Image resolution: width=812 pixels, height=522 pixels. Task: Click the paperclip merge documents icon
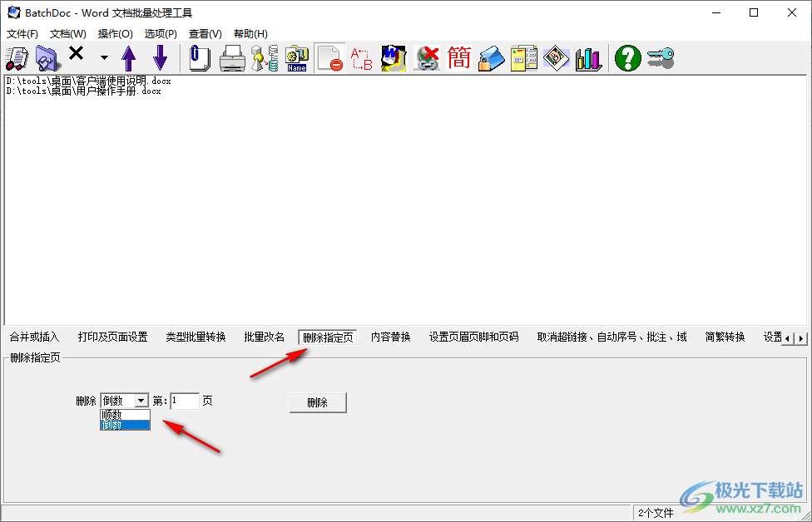[x=200, y=58]
